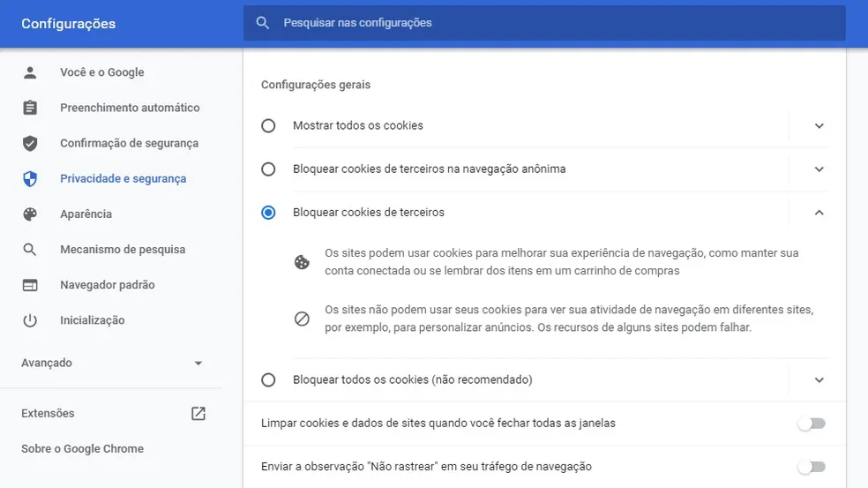Collapse the Bloquear cookies de terceiros section

click(x=819, y=213)
